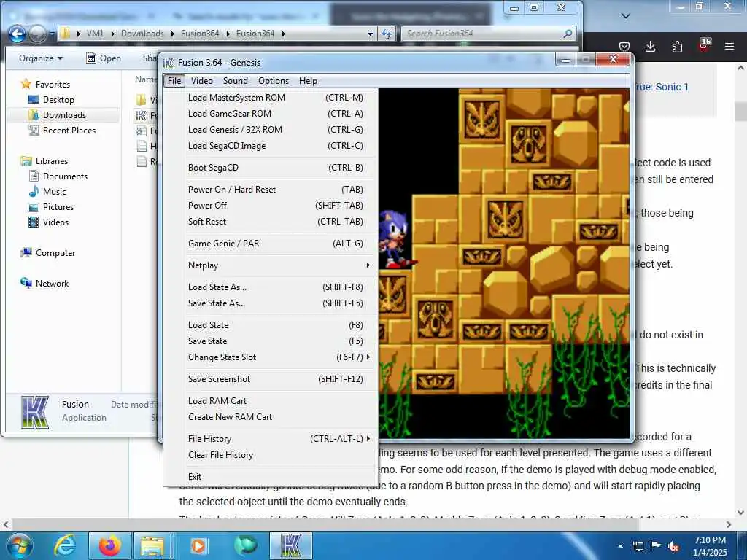Select Desktop in Explorer sidebar
Screen dimensions: 747x560
(52, 100)
